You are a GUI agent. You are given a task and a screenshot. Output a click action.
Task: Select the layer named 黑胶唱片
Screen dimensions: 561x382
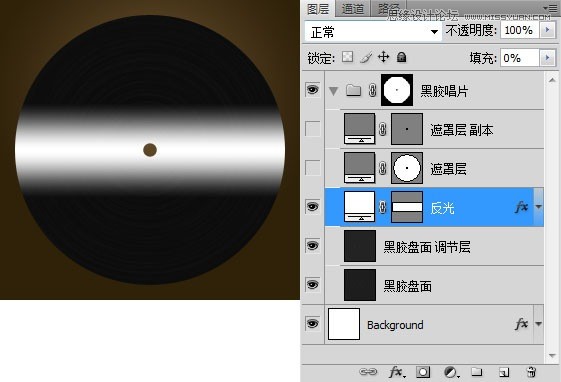coord(444,91)
